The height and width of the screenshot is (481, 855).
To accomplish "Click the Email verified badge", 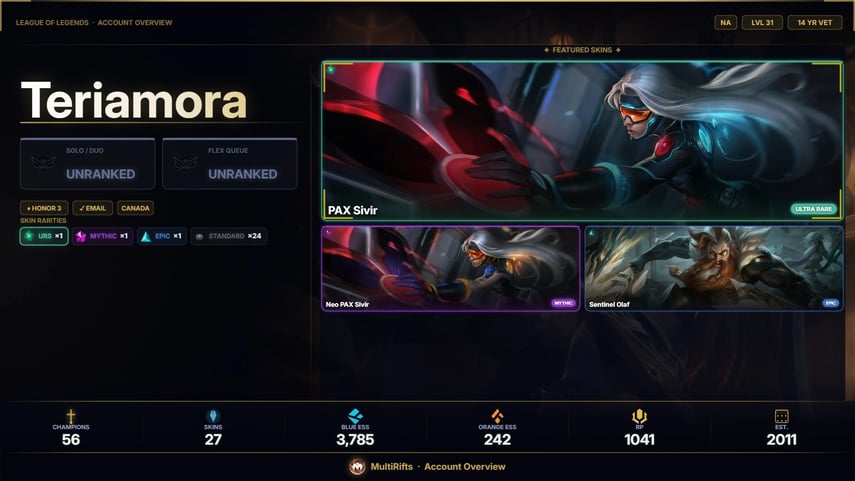I will (93, 208).
